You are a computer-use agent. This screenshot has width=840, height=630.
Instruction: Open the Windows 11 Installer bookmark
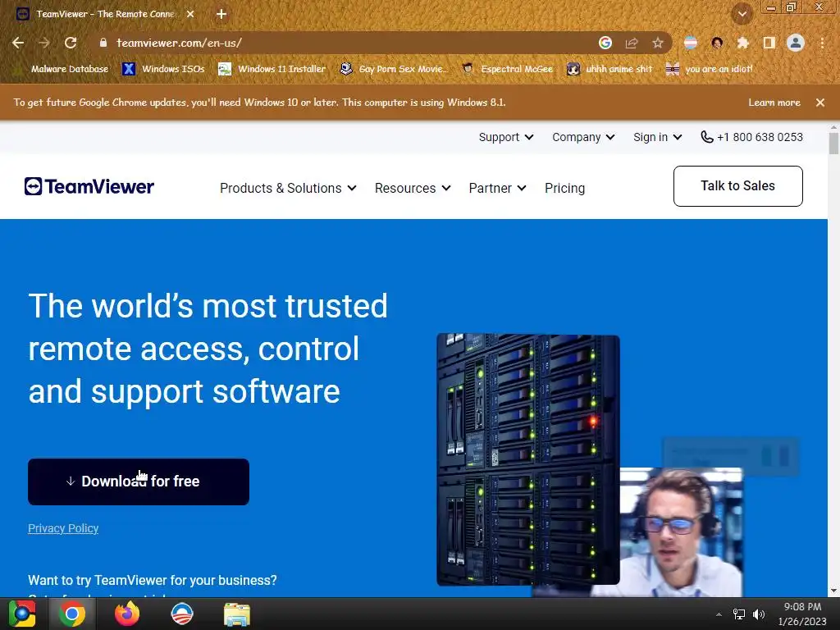pyautogui.click(x=272, y=69)
